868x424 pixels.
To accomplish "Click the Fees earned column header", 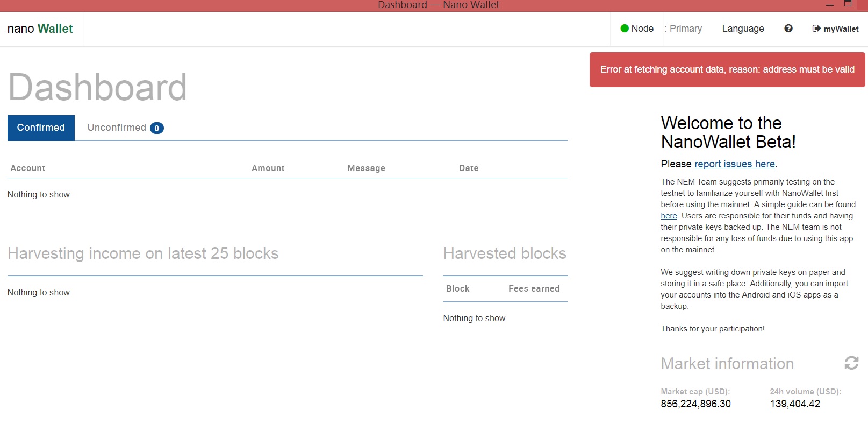I will click(534, 288).
